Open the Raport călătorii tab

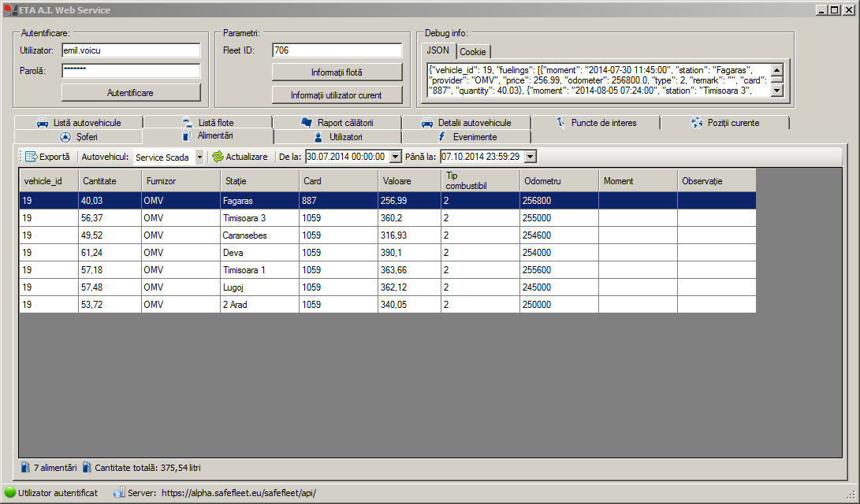click(x=337, y=123)
